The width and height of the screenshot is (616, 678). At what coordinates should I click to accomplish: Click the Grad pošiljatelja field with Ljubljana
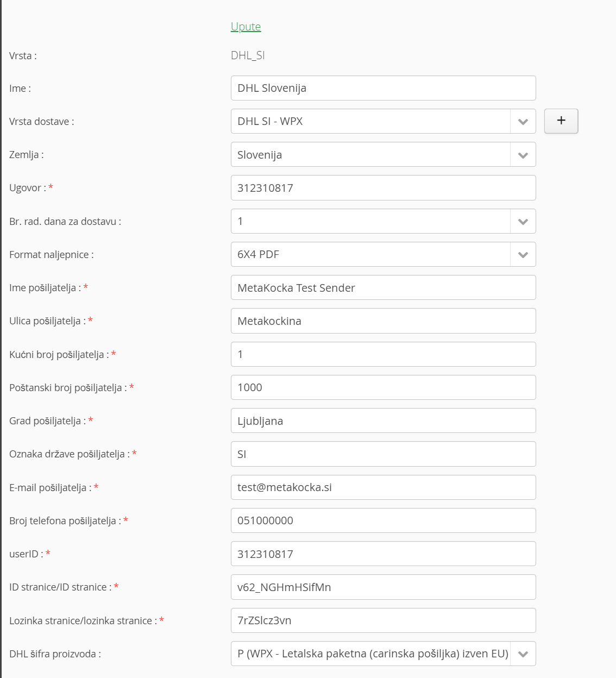(x=383, y=420)
